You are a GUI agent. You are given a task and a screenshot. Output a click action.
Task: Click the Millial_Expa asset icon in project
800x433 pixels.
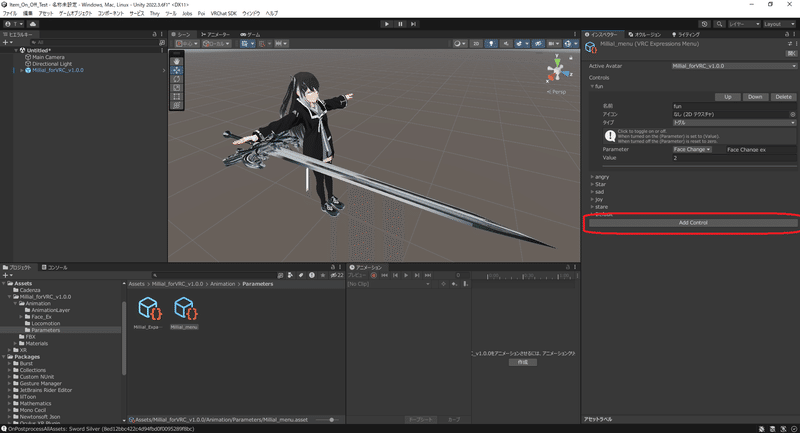point(148,309)
